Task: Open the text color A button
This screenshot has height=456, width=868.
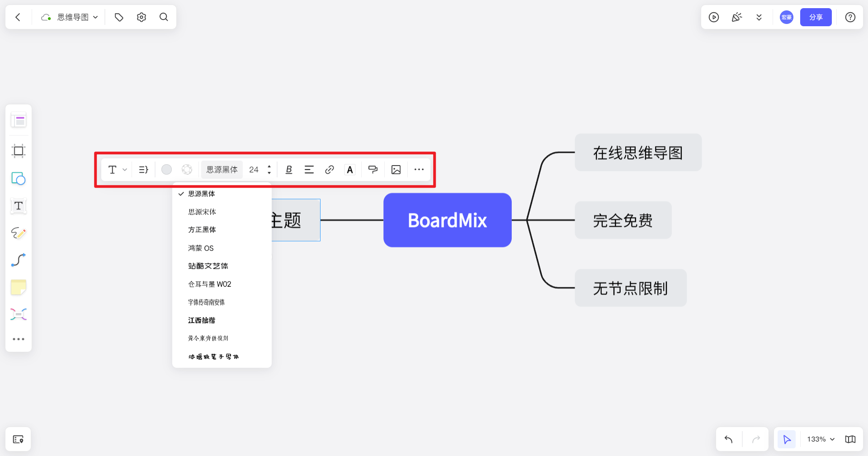Action: click(x=350, y=170)
